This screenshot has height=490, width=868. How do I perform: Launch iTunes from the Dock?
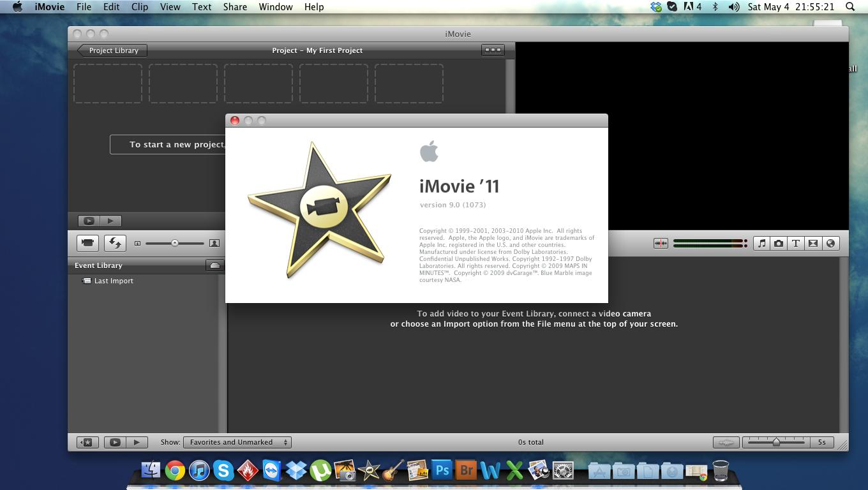coord(199,471)
